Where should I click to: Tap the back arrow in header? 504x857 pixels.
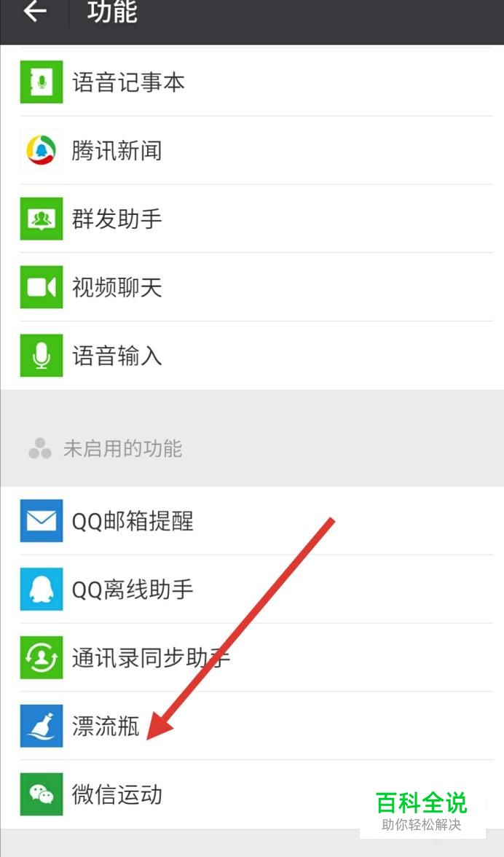click(x=35, y=11)
